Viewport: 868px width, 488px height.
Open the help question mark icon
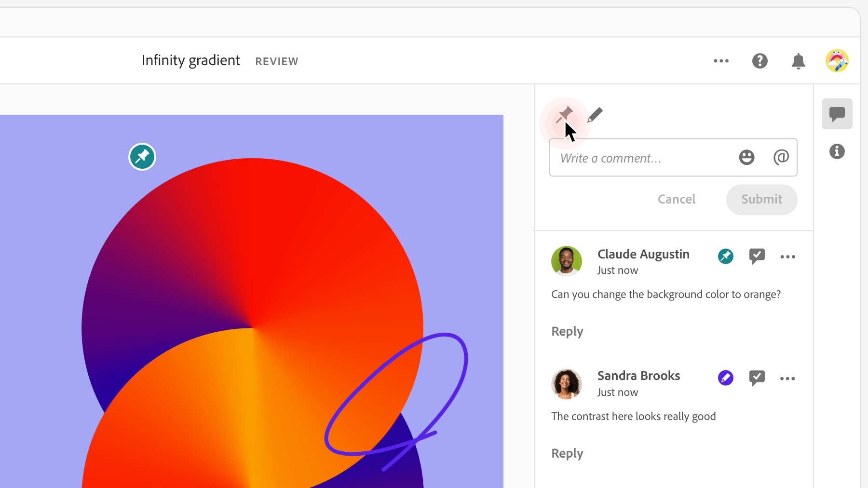(760, 61)
